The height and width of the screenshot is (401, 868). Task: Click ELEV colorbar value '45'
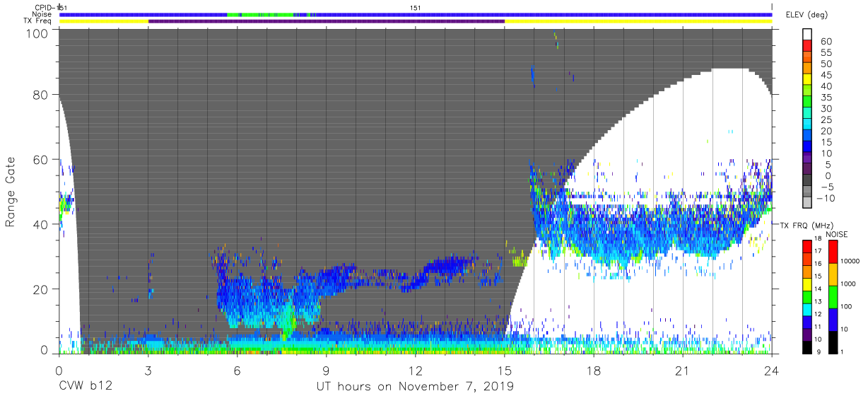(x=826, y=75)
